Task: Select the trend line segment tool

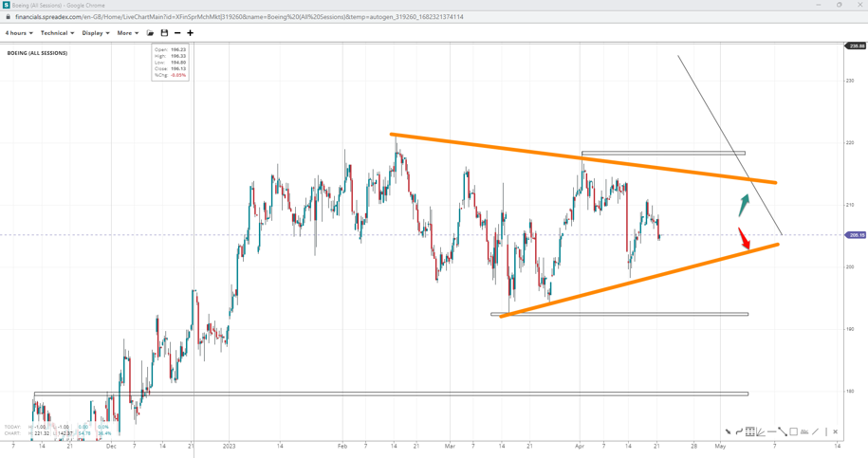Action: click(x=783, y=432)
